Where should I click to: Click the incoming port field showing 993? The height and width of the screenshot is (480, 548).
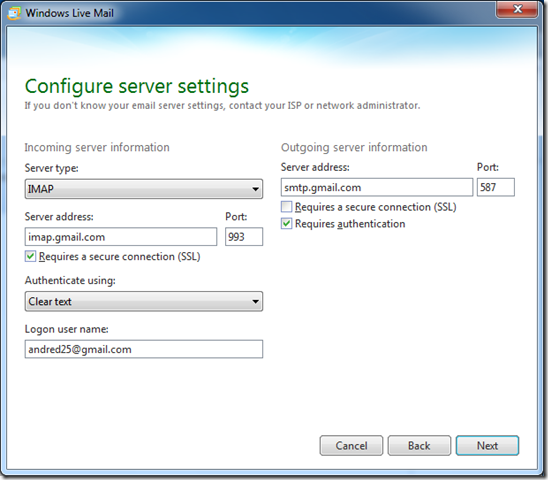[x=244, y=237]
